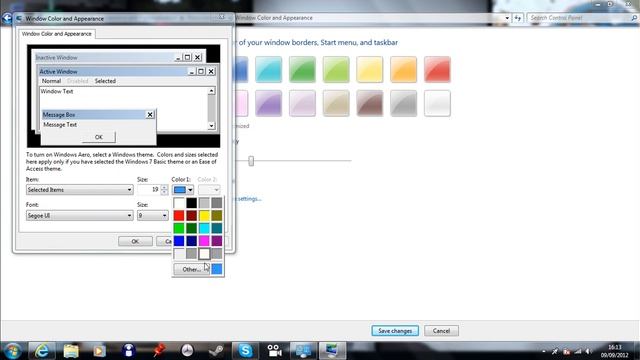The height and width of the screenshot is (360, 640).
Task: Pick dark red swatch in palette
Action: pos(191,216)
